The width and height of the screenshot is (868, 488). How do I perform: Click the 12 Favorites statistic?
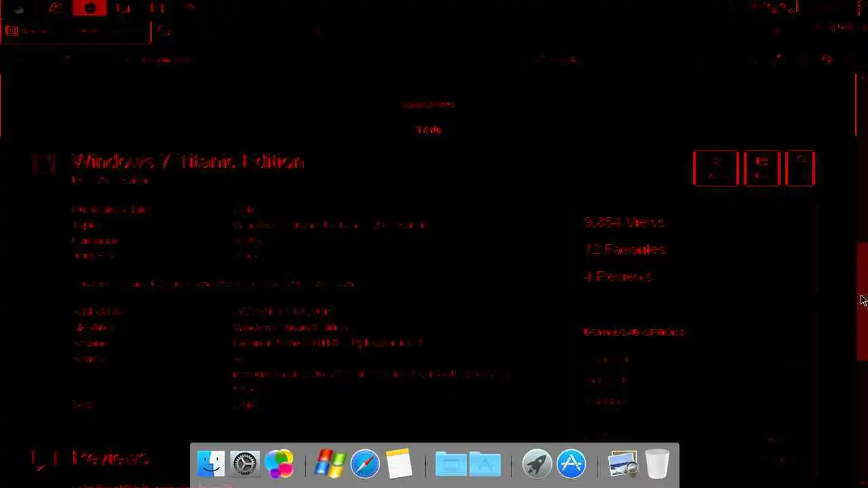625,249
